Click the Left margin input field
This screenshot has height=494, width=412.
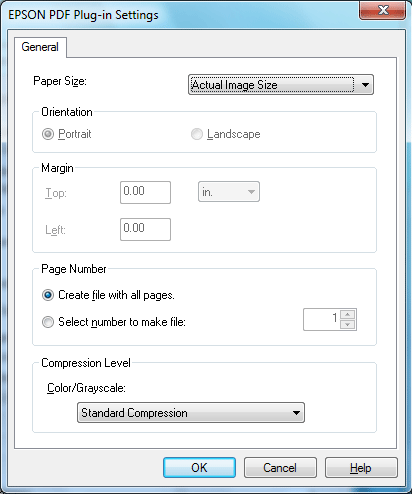tap(145, 229)
